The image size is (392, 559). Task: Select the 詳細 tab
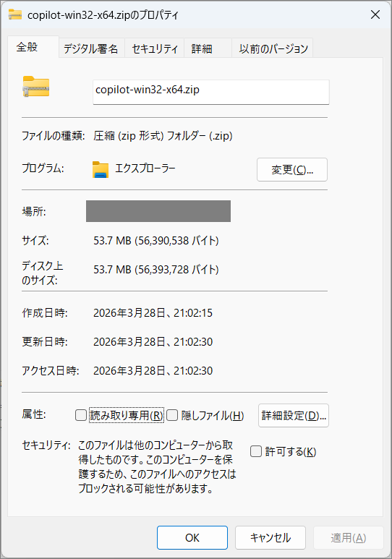pyautogui.click(x=208, y=48)
